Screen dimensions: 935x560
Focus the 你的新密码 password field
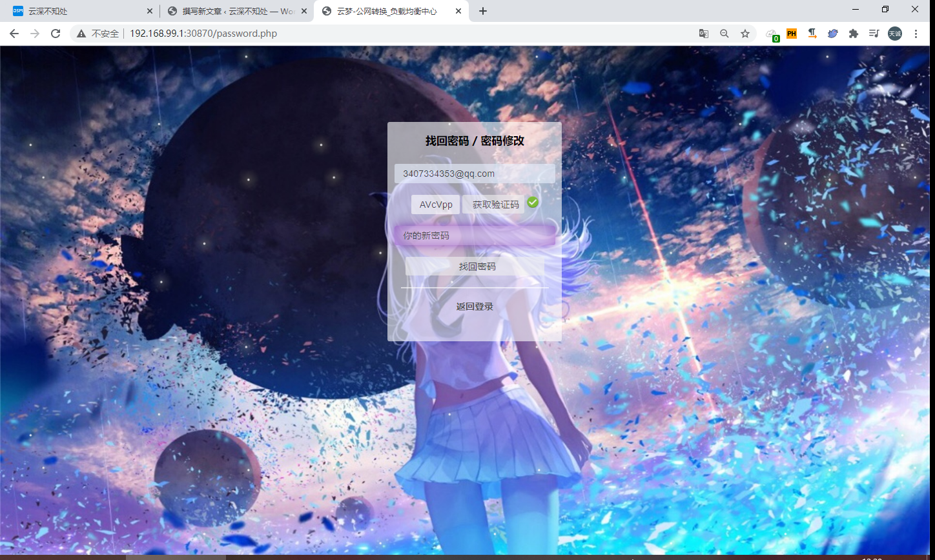475,235
